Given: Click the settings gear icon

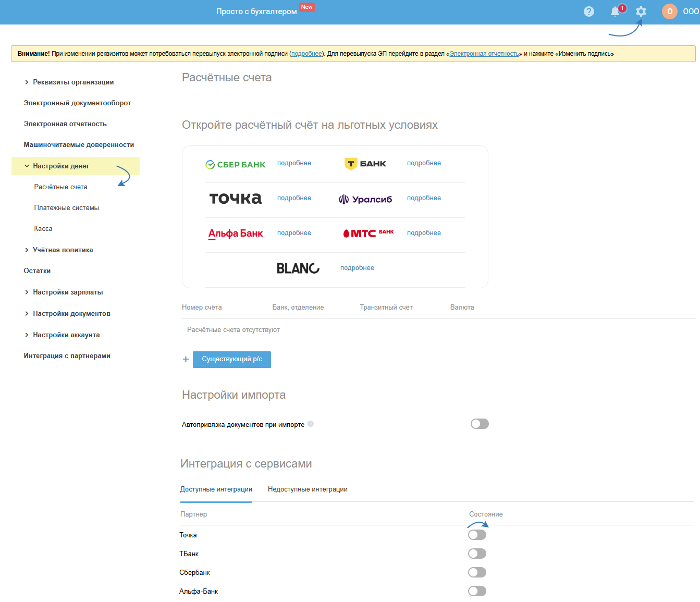Looking at the screenshot, I should tap(641, 11).
